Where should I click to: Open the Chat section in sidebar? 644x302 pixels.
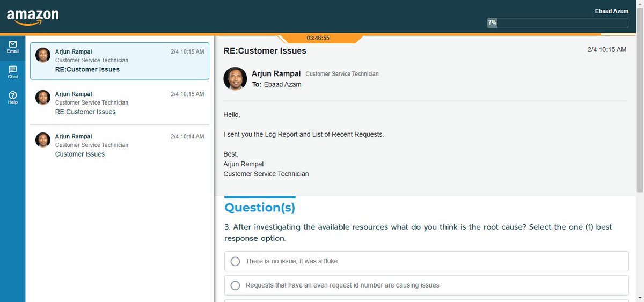(12, 72)
